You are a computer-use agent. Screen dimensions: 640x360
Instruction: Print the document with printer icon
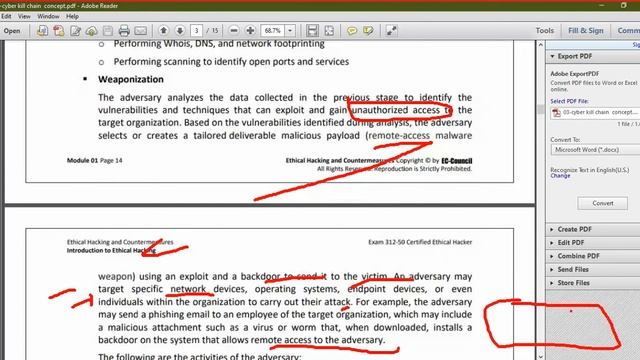[124, 31]
